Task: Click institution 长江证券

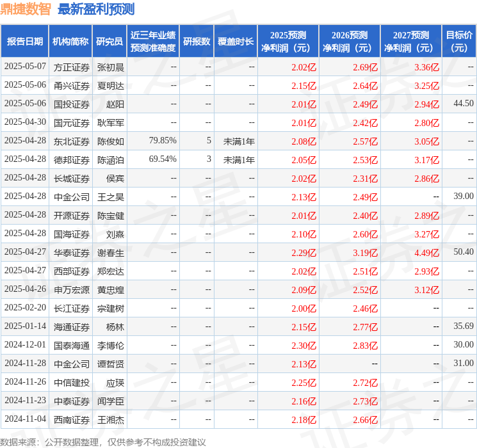Action: tap(72, 308)
